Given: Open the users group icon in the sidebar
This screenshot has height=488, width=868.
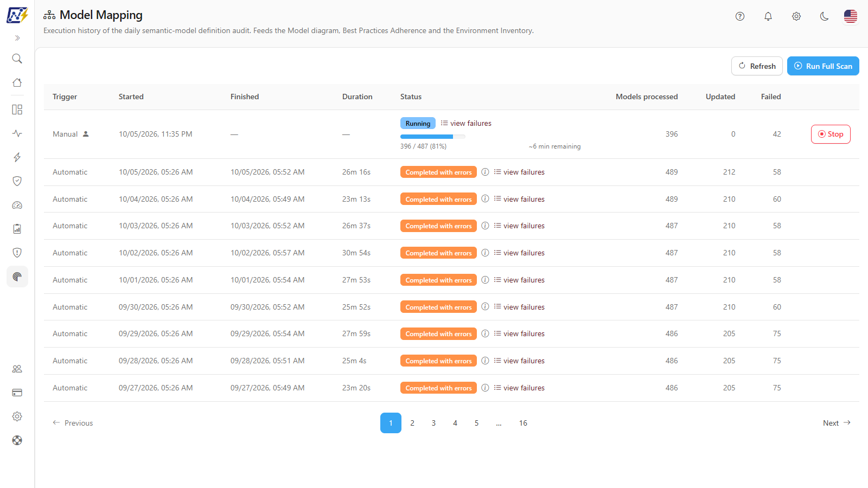Looking at the screenshot, I should [x=17, y=369].
